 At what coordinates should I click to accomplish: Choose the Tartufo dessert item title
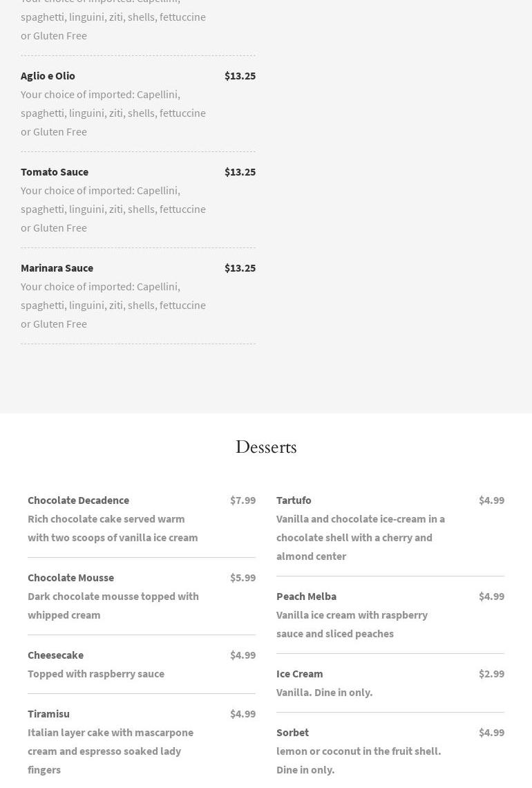pyautogui.click(x=294, y=500)
